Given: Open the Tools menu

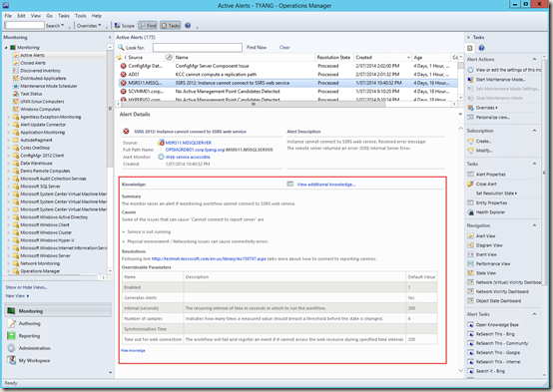Looking at the screenshot, I should point(81,16).
